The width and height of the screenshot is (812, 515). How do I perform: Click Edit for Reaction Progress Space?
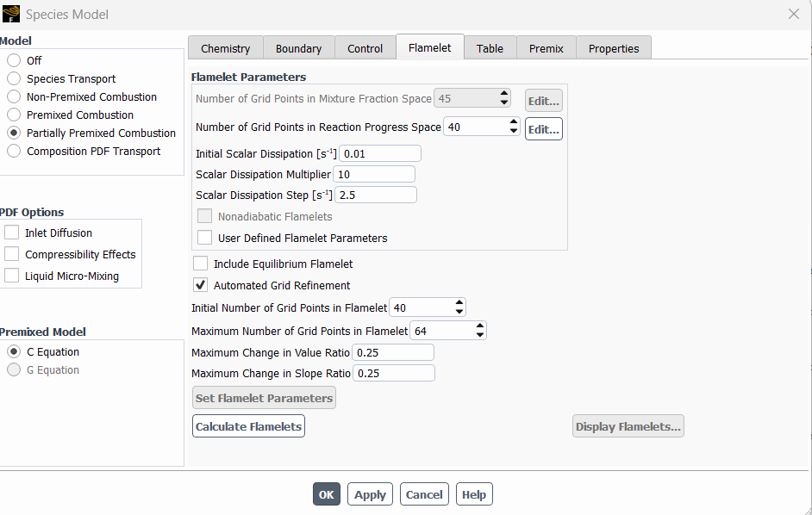click(x=543, y=128)
